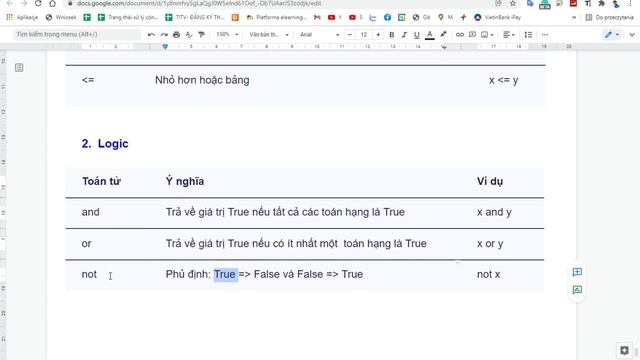Click the 'Ý nghĩa' column header
Viewport: 640px width, 360px height.
point(184,181)
